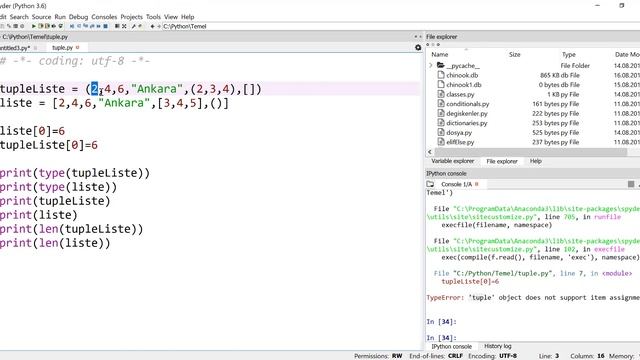Select dictionaries.py in File explorer
This screenshot has width=640, height=360.
[467, 123]
